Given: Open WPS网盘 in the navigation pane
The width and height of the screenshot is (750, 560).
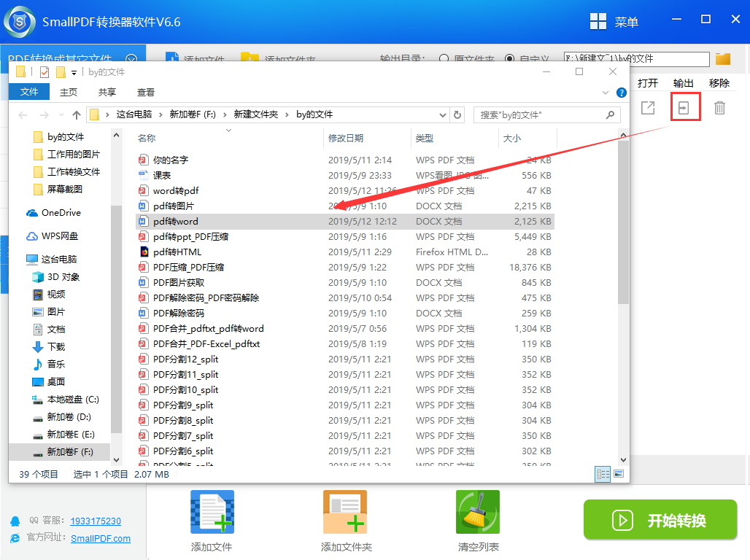Looking at the screenshot, I should click(52, 236).
